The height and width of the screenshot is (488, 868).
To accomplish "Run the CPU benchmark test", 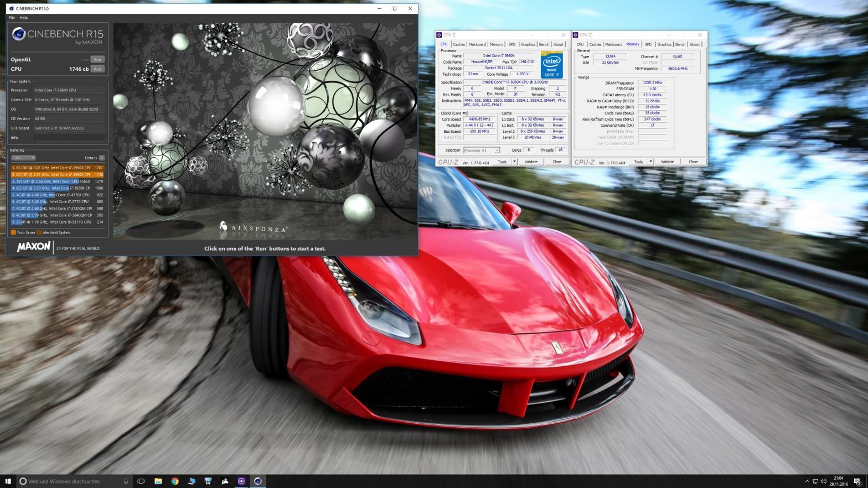I will click(x=97, y=69).
